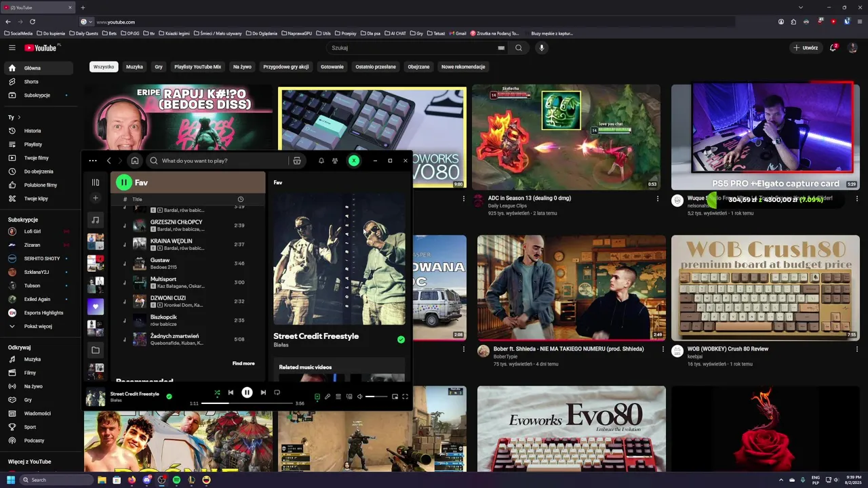The image size is (868, 488).
Task: Open YouTube notifications bell
Action: pos(833,47)
